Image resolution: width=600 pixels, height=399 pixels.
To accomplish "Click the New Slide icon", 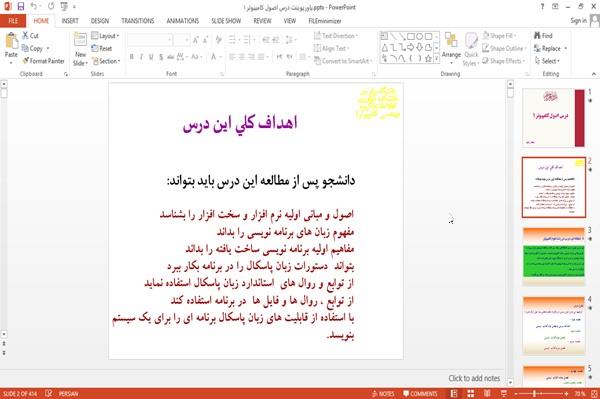I will click(80, 40).
